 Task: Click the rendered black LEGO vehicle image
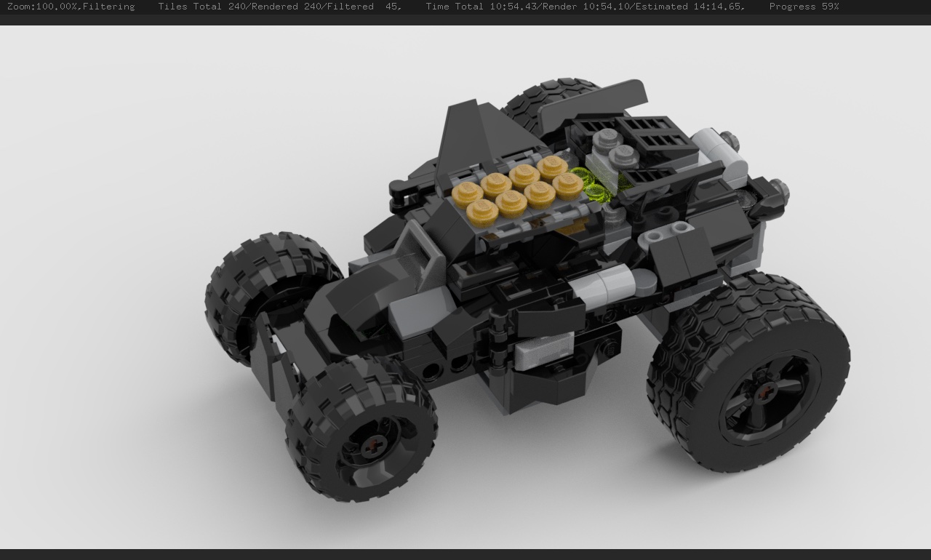point(527,291)
